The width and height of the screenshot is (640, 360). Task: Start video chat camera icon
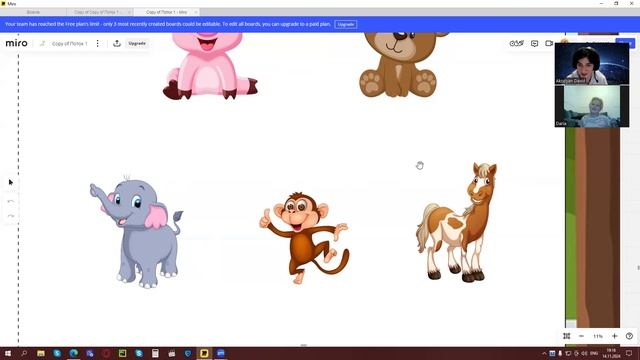point(549,43)
